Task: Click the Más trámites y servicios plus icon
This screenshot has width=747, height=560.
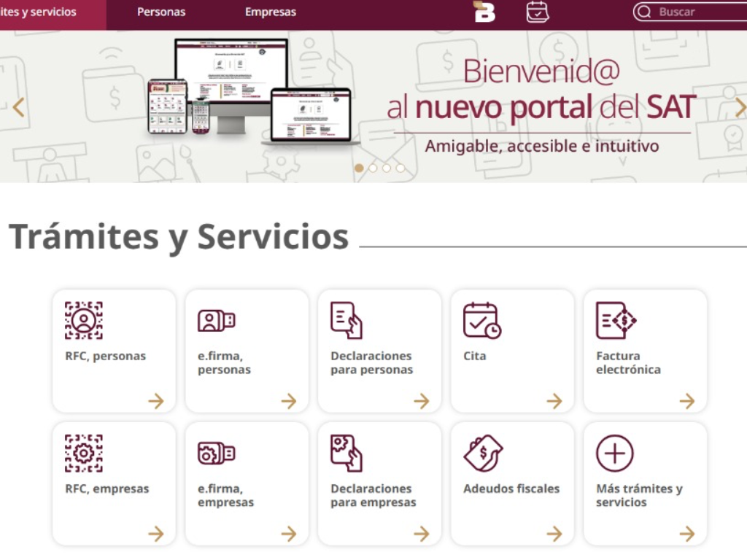Action: click(x=614, y=454)
